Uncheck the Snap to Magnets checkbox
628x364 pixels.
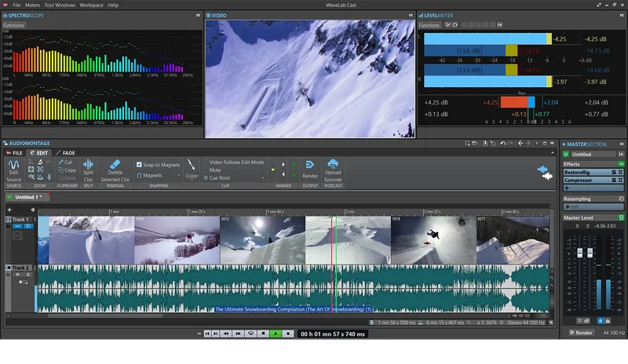pos(140,165)
